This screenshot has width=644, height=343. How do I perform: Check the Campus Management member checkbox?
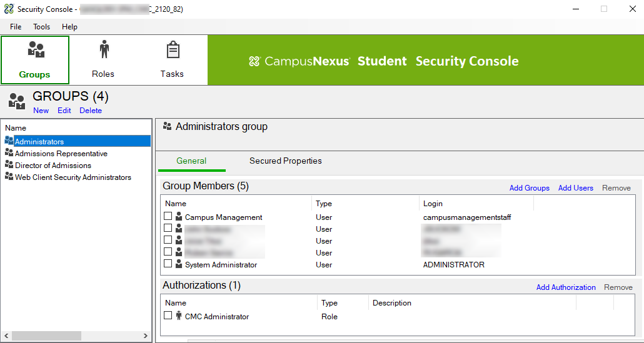click(x=168, y=216)
